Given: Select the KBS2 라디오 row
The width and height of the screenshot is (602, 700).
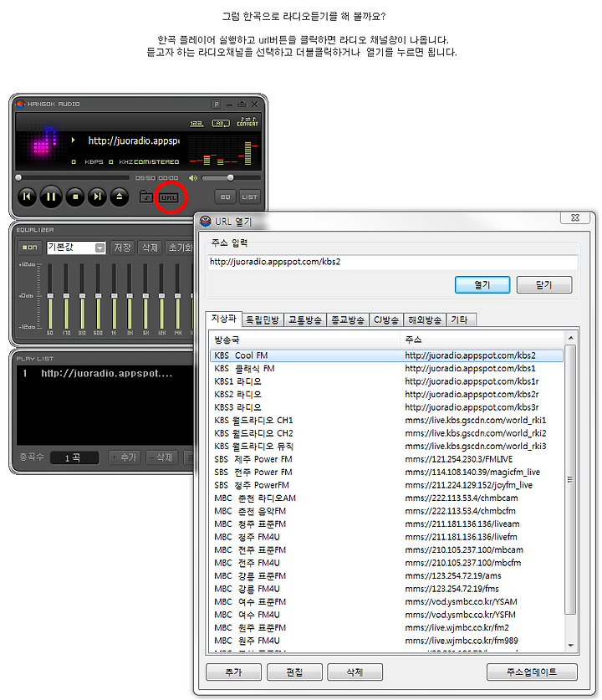Looking at the screenshot, I should point(386,395).
